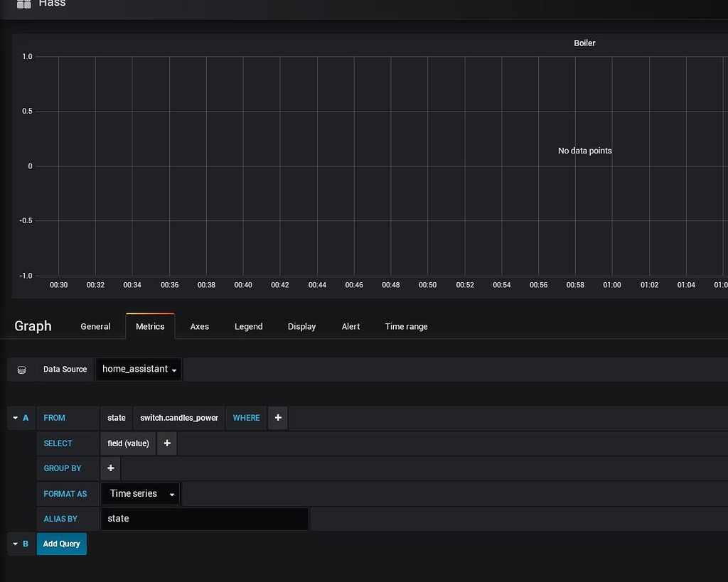Image resolution: width=728 pixels, height=582 pixels.
Task: Click the state value in the FROM clause
Action: click(x=116, y=418)
